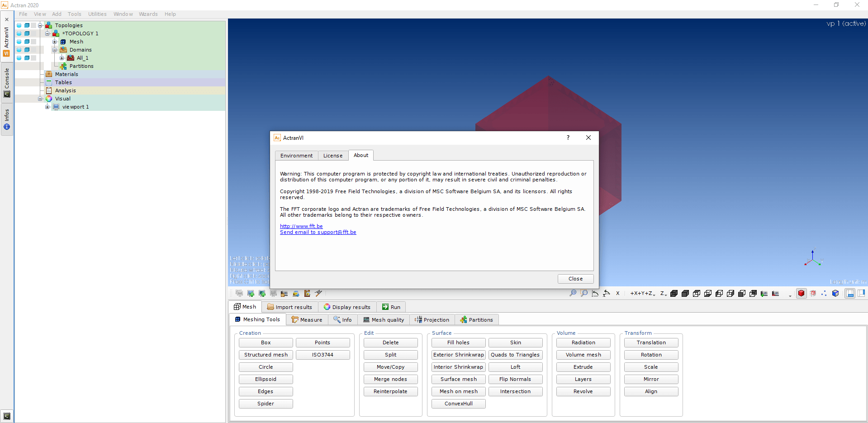
Task: Click the blue Infos icon in left sidebar
Action: (x=7, y=127)
